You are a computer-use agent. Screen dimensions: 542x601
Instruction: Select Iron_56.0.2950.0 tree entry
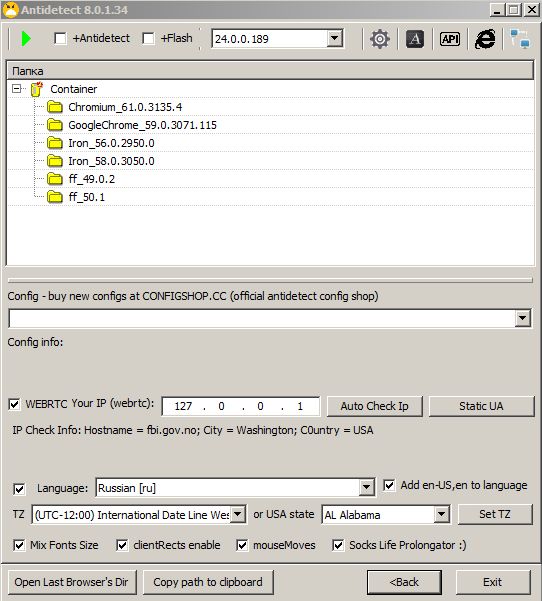click(x=111, y=143)
